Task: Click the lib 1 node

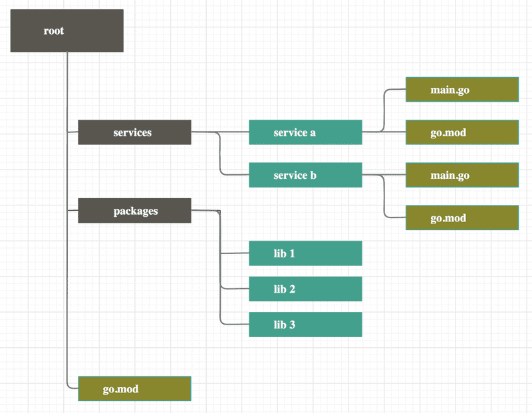Action: click(x=305, y=253)
